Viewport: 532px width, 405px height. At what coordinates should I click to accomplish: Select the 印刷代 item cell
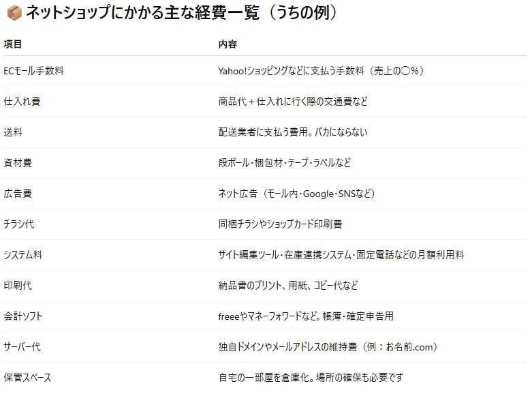point(18,286)
